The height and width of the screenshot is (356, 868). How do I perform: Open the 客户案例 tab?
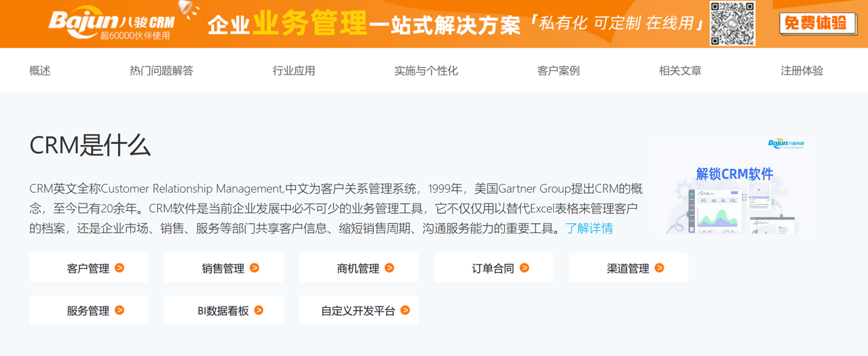pyautogui.click(x=559, y=71)
